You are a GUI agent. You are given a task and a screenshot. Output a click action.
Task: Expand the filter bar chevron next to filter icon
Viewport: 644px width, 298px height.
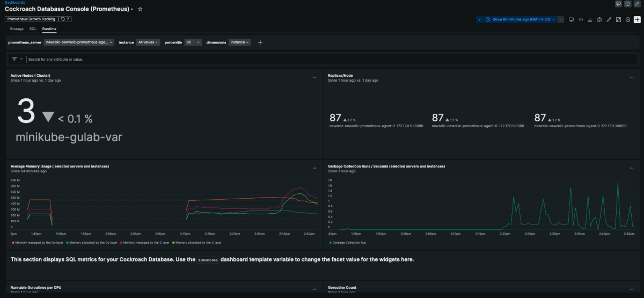click(x=21, y=59)
